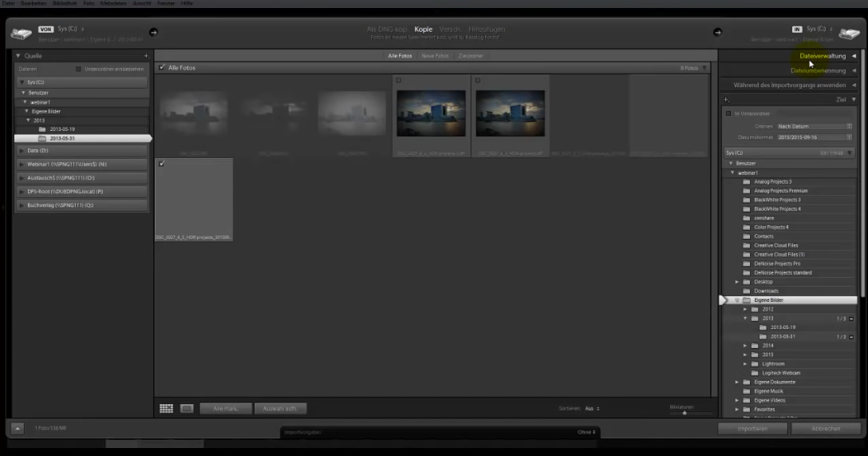This screenshot has height=456, width=868.
Task: Click the 'Abbrechen' button
Action: click(826, 429)
